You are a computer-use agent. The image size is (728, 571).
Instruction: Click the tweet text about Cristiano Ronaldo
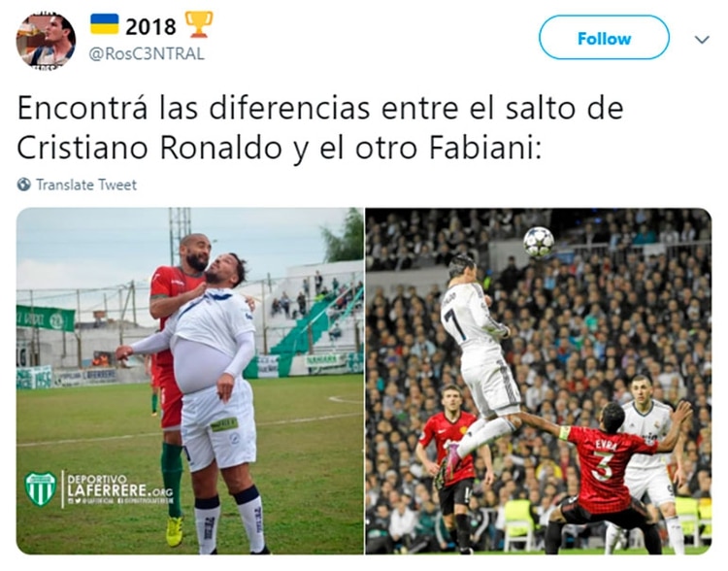(x=320, y=128)
